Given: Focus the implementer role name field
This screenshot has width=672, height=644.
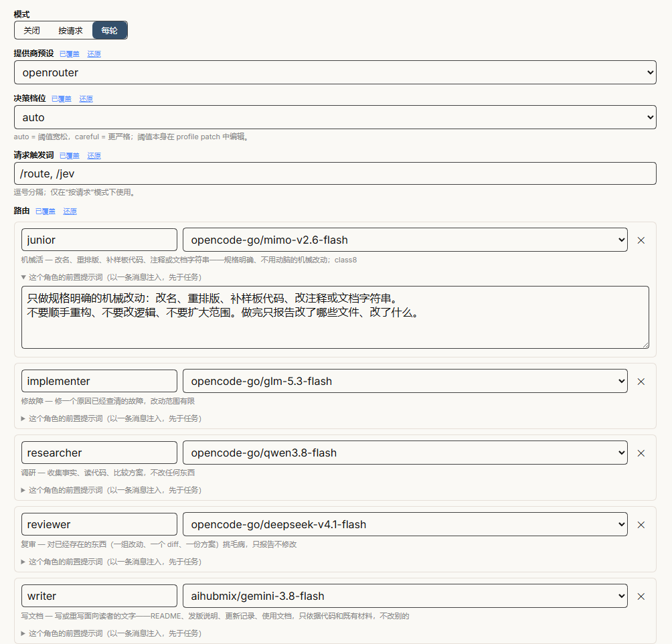Looking at the screenshot, I should [x=99, y=381].
